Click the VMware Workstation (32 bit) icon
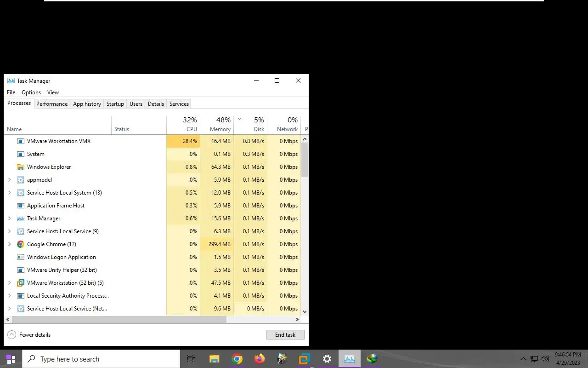This screenshot has height=368, width=588. click(20, 283)
